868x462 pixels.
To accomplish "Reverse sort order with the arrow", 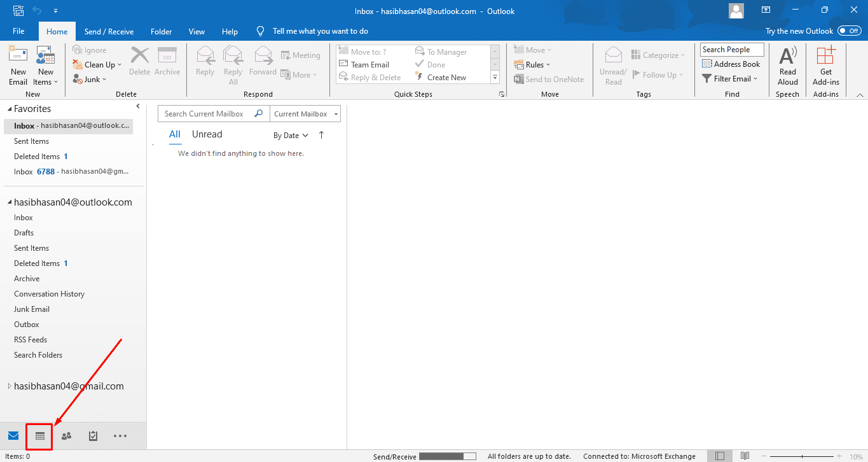I will [321, 135].
